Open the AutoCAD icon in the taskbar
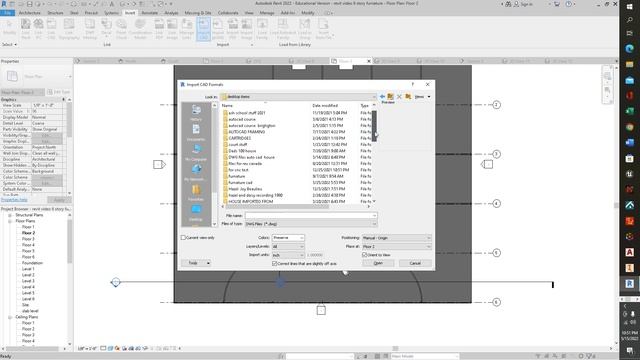 [629, 252]
